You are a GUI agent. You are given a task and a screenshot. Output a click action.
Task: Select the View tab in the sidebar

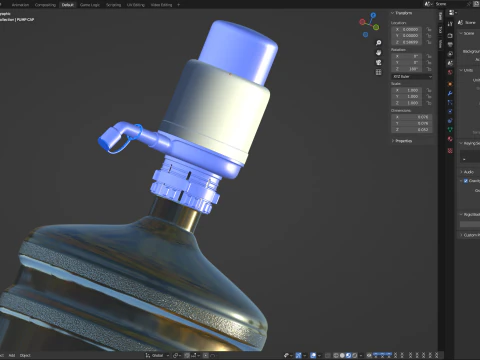440,44
